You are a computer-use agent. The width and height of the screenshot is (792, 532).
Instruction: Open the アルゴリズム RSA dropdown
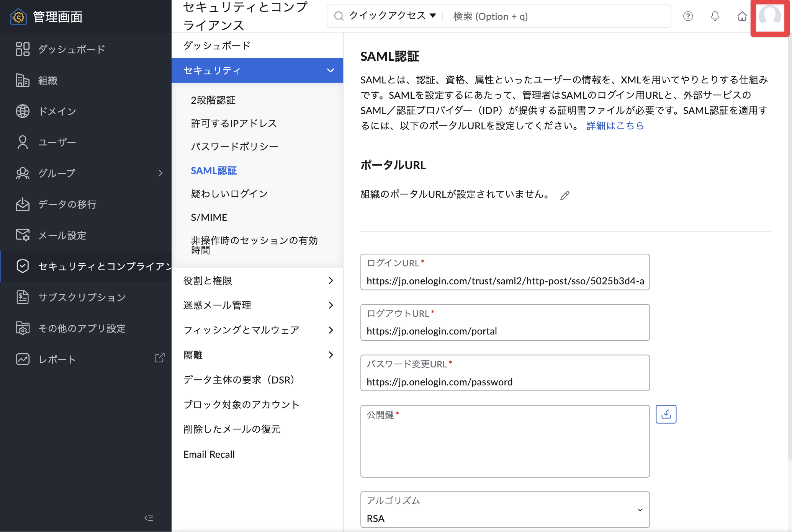505,510
